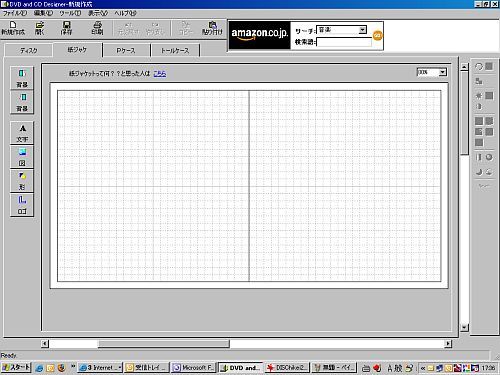Launch Firefox from the quick launch bar
Image resolution: width=500 pixels, height=375 pixels.
click(61, 368)
